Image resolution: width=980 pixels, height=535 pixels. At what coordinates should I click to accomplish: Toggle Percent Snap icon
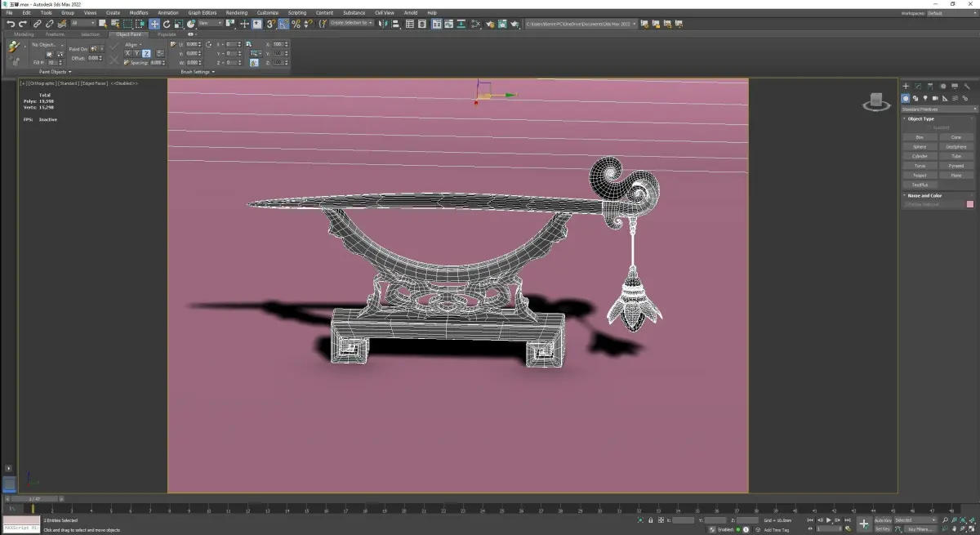(296, 24)
